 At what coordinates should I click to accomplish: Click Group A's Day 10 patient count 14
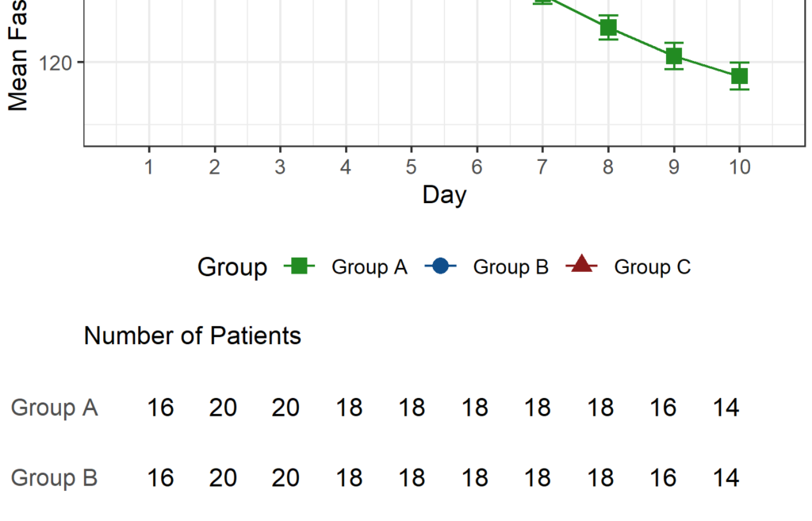tap(726, 408)
